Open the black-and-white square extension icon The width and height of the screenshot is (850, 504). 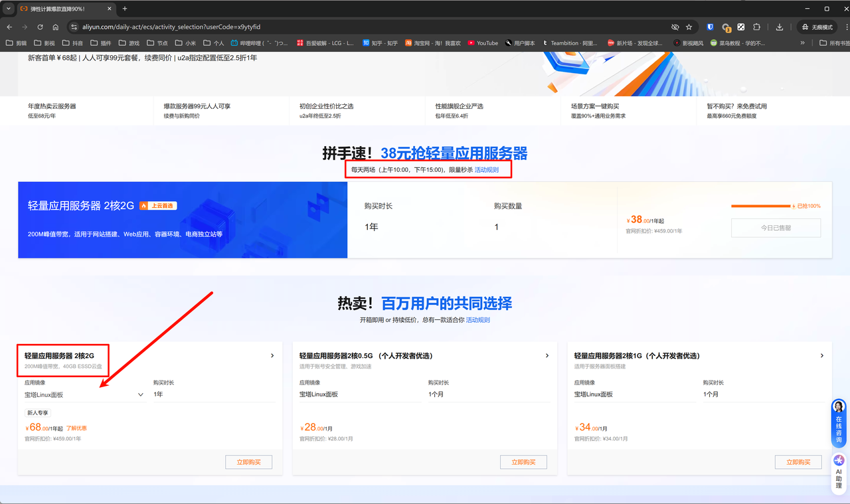pyautogui.click(x=741, y=27)
